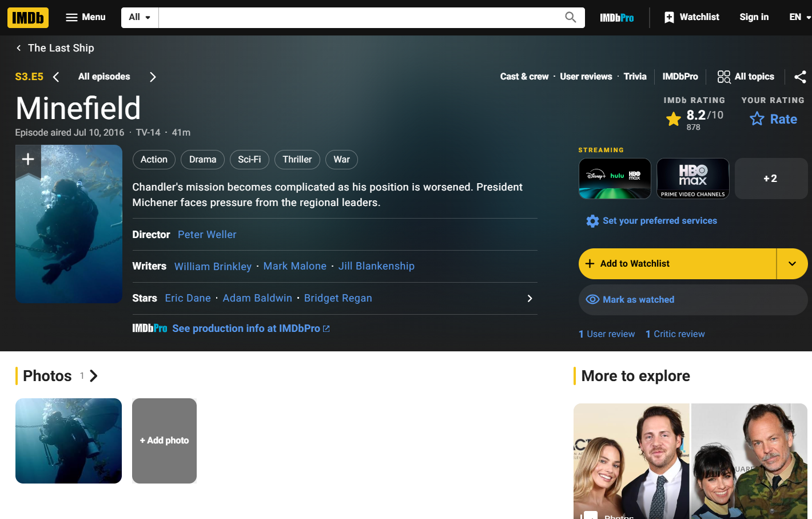This screenshot has width=812, height=519.
Task: Click the blue Rate star
Action: [757, 119]
